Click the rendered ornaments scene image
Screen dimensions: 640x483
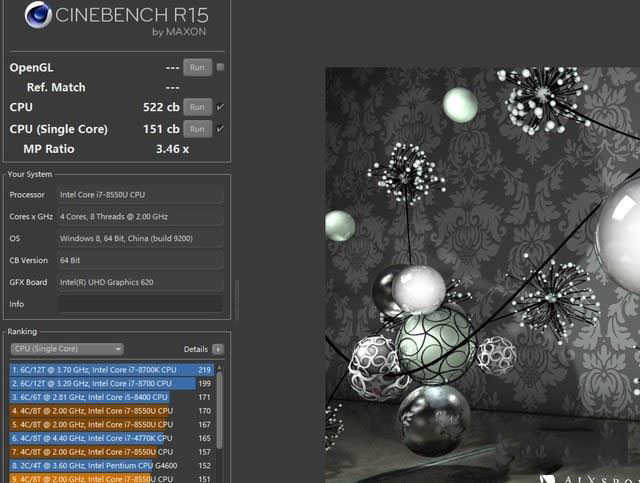482,275
